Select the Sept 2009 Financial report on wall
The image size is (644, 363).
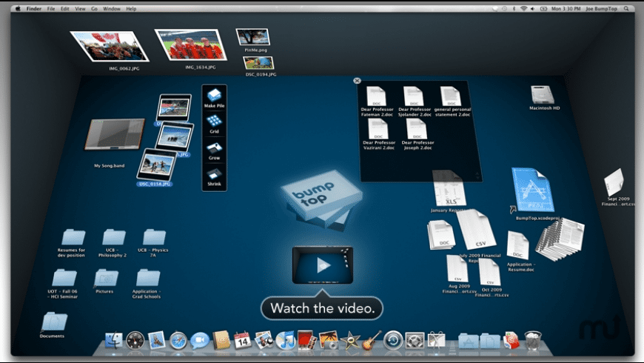click(614, 182)
